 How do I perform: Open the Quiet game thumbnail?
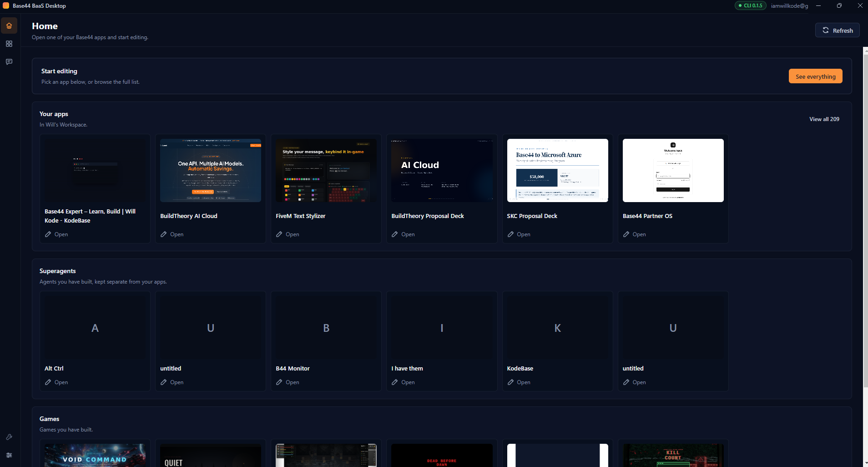[211, 455]
